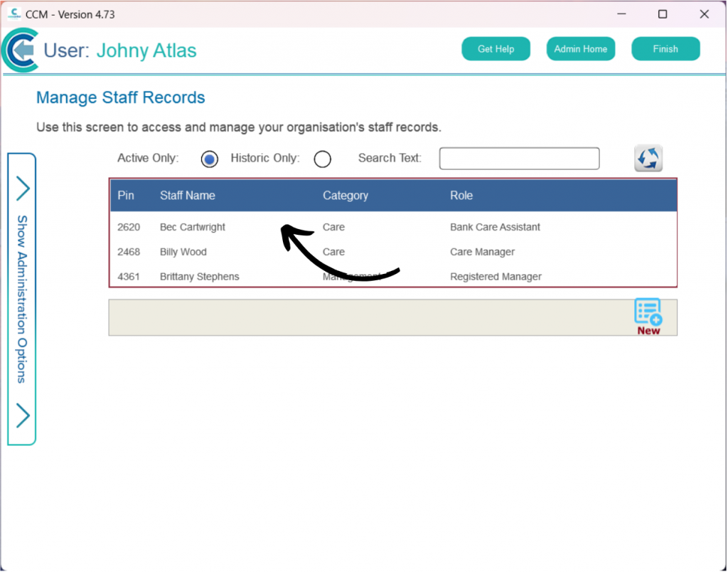Select Brittany Stephens staff row
Viewport: 728px width, 572px height.
click(x=393, y=277)
